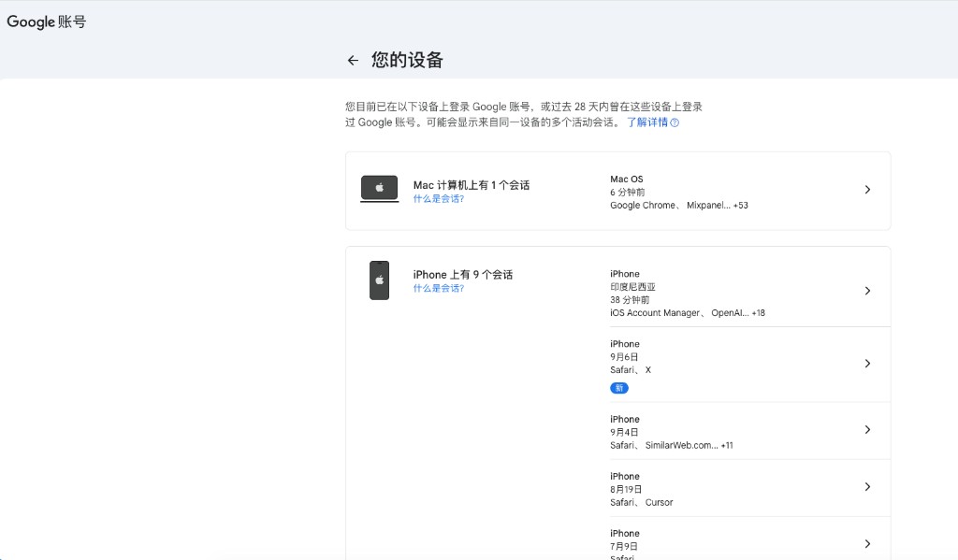
Task: Click the blue 新 badge
Action: click(619, 388)
